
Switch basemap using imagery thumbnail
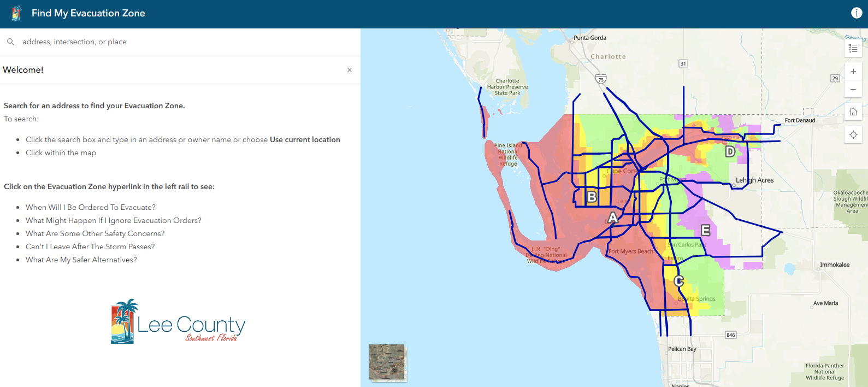click(387, 362)
